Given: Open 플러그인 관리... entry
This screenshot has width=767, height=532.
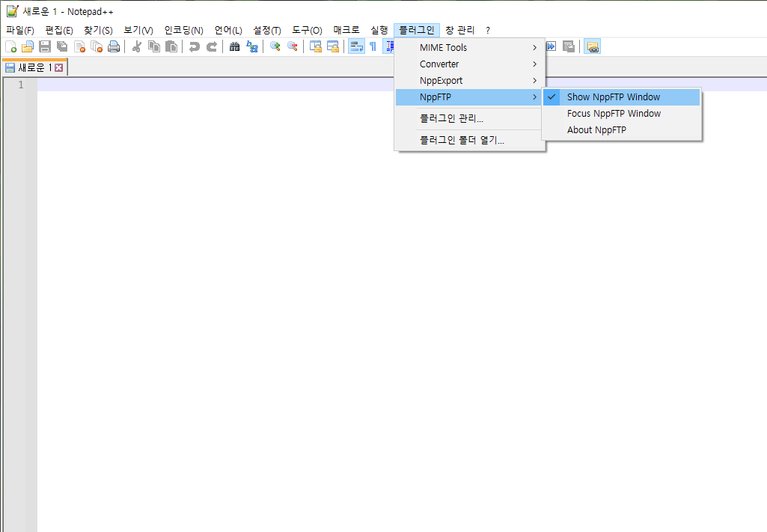Looking at the screenshot, I should (470, 119).
